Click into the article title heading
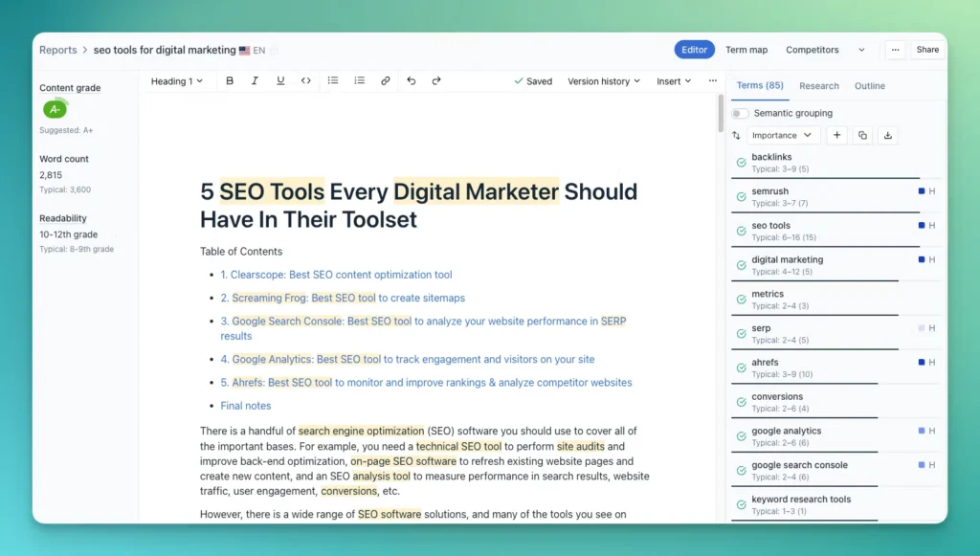This screenshot has height=556, width=980. 418,206
